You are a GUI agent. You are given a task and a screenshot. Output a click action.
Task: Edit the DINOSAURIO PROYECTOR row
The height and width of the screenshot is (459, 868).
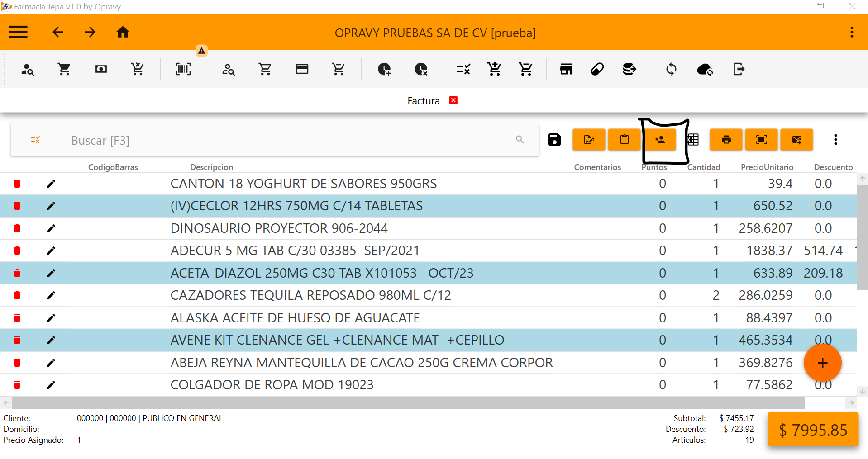(51, 228)
